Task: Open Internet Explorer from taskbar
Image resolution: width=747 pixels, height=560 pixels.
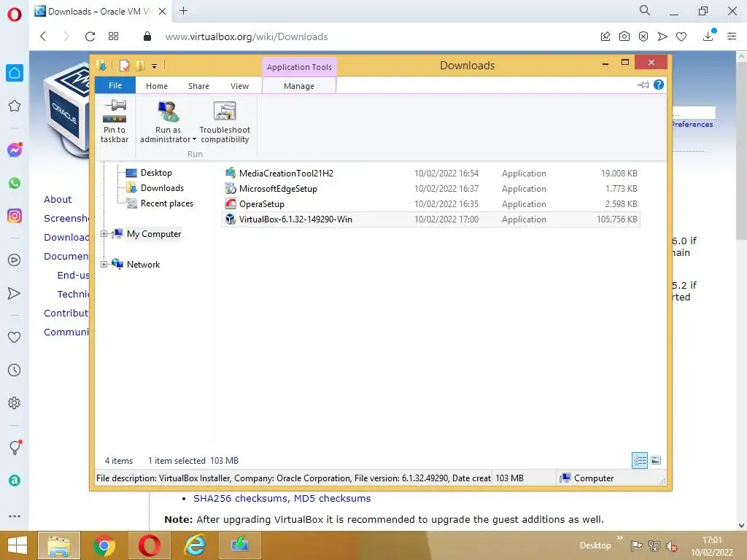Action: point(195,545)
